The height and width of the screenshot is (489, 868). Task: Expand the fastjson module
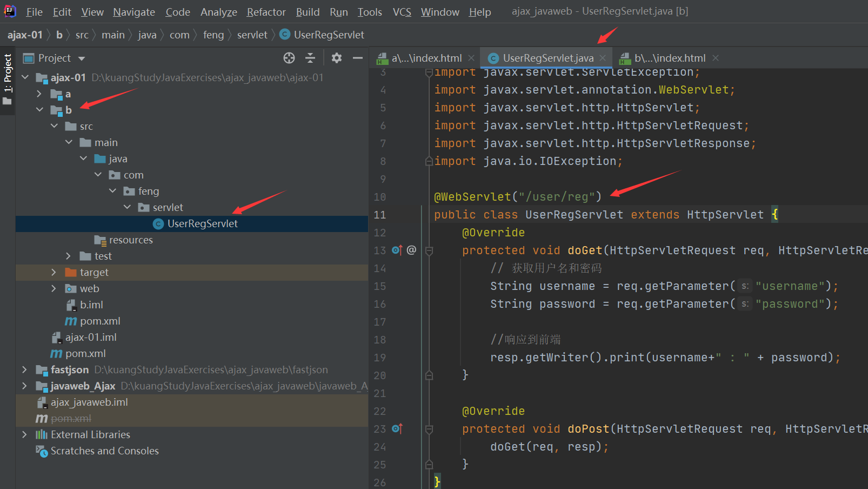click(24, 369)
